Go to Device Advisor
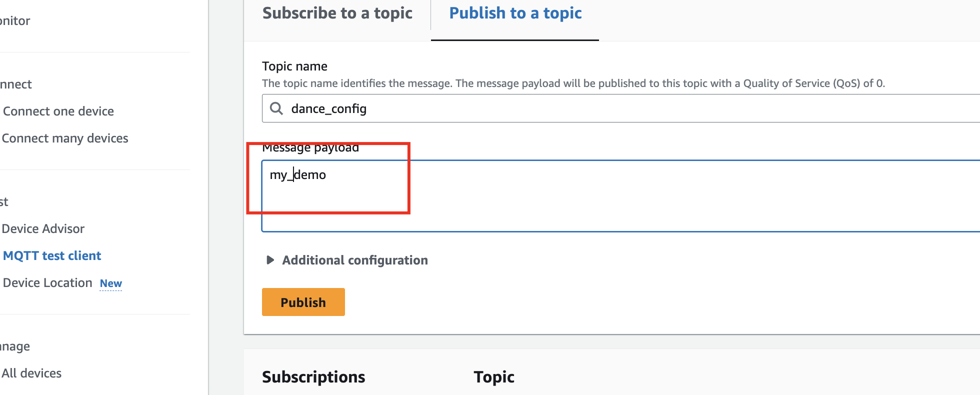 click(x=43, y=228)
